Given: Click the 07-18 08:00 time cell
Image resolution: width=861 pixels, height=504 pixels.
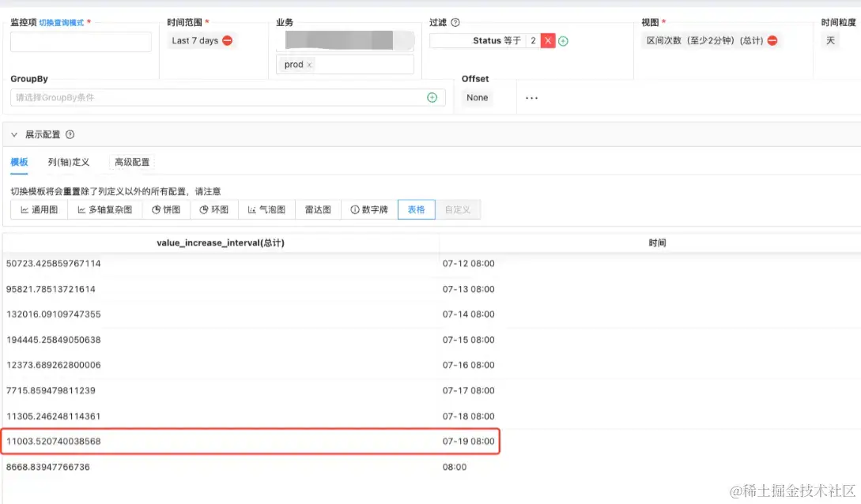Looking at the screenshot, I should tap(468, 416).
